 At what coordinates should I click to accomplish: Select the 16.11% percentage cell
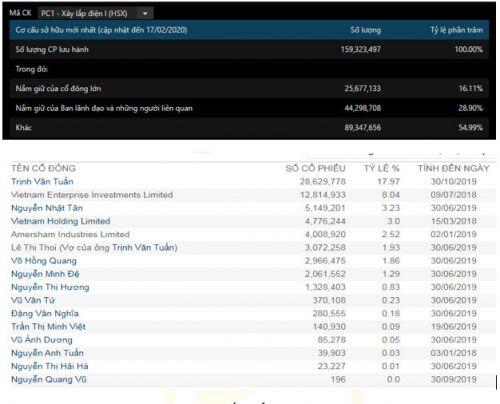[x=471, y=88]
